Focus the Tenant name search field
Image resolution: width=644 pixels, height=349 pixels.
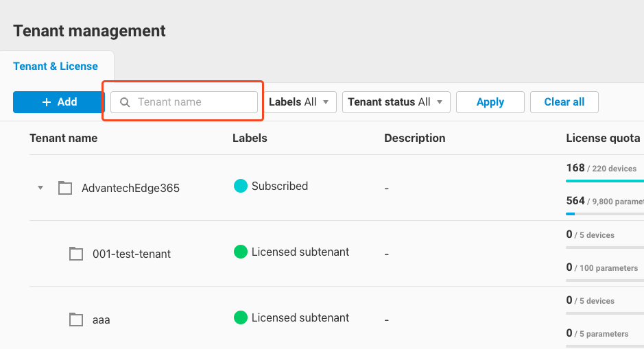tap(184, 102)
